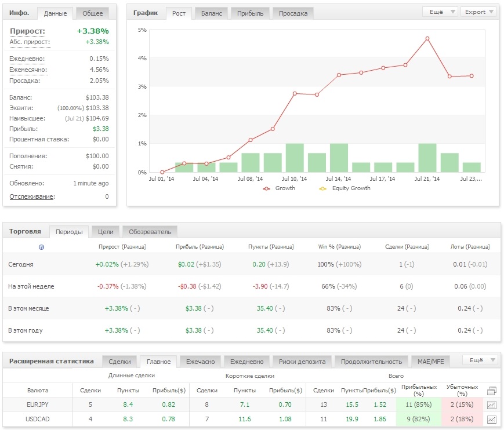Viewport: 504px width, 430px height.
Task: Click the Ежемесячно label
Action: click(28, 70)
